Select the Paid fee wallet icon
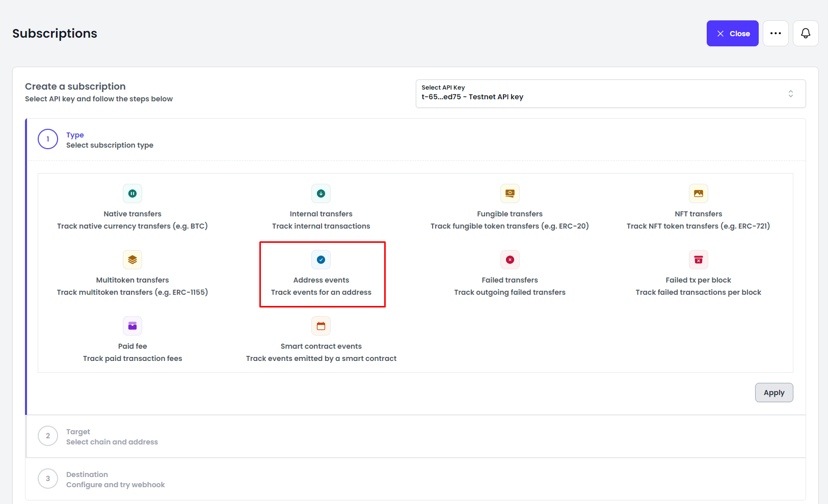The width and height of the screenshot is (828, 504). (132, 326)
